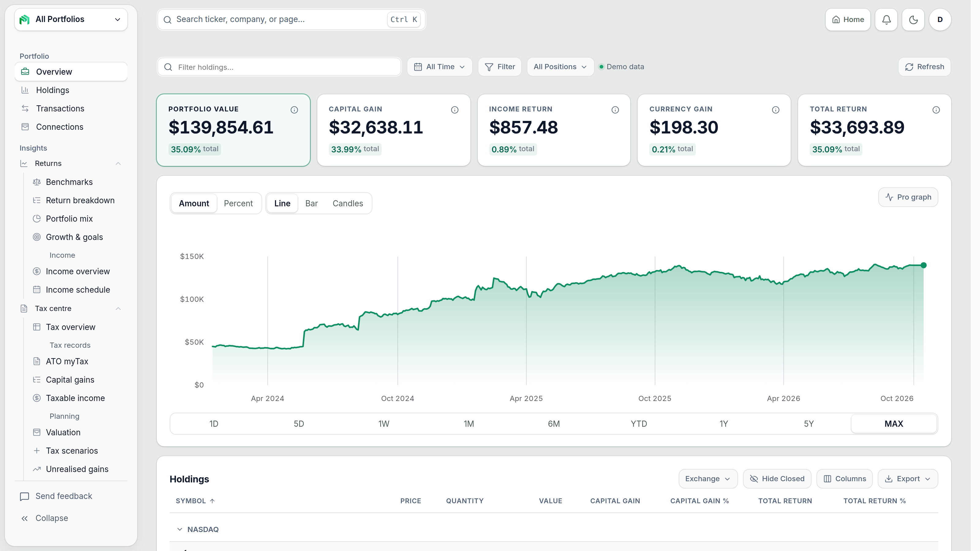Collapse the Returns section chevron
Screen dimensions: 980x551
tap(119, 165)
